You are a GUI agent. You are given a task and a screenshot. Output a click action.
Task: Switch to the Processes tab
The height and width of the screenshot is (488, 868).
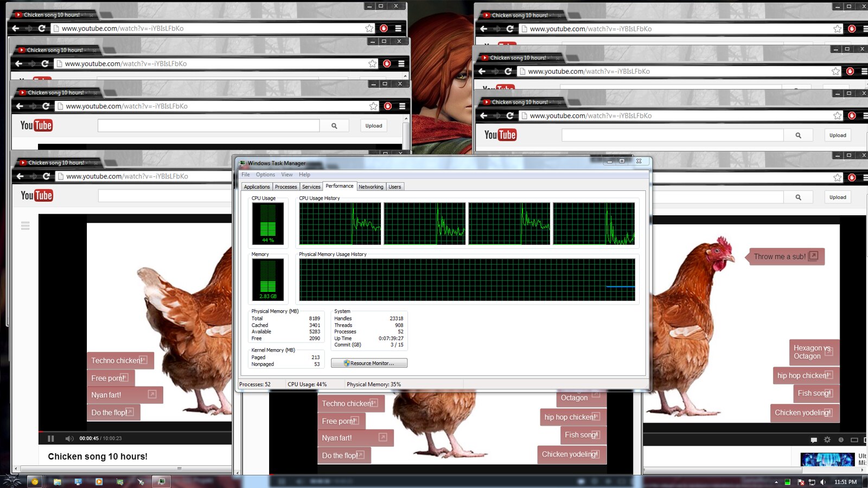point(286,187)
